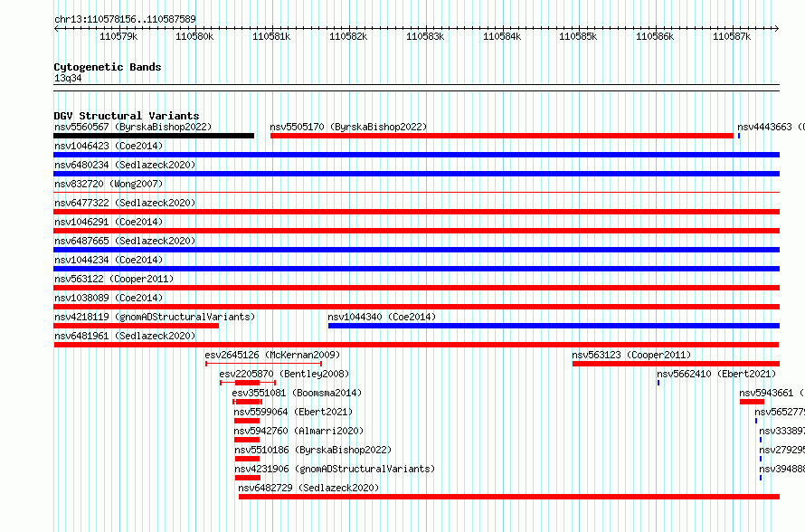The image size is (805, 532).
Task: Click the black bar for nsv5560567
Action: click(154, 136)
